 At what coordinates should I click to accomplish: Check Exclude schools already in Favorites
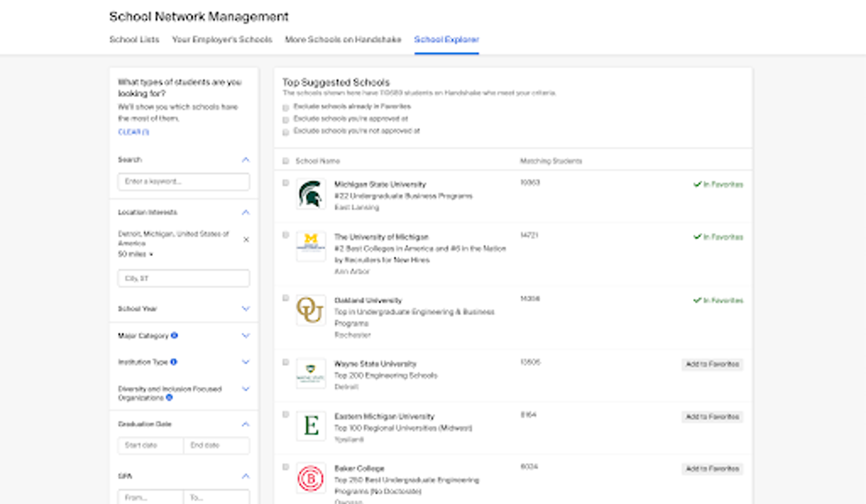[x=286, y=108]
